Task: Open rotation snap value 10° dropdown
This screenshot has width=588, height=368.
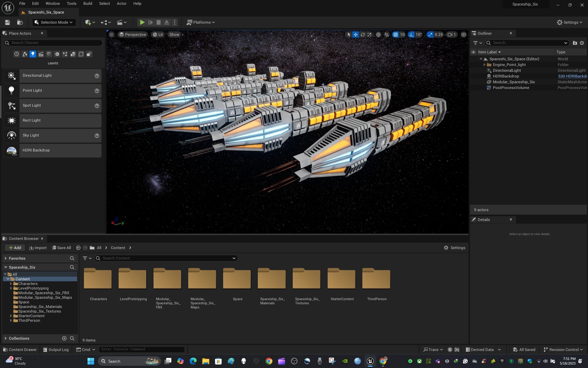Action: tap(419, 34)
